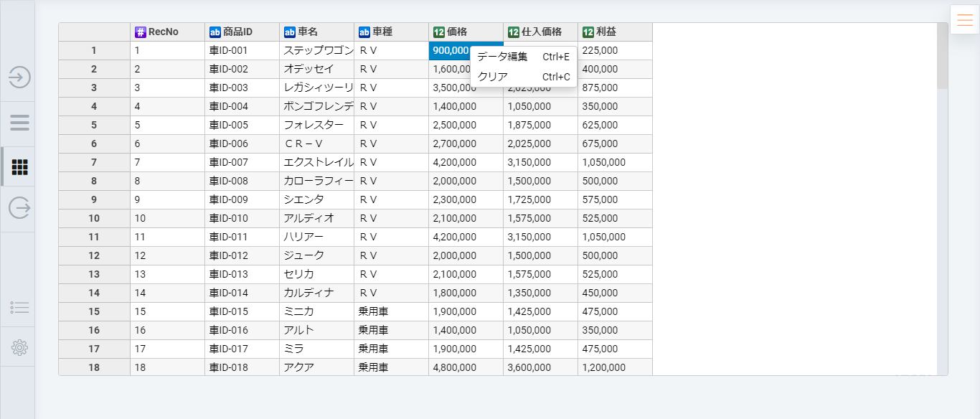Click the import arrow icon in sidebar
This screenshot has width=980, height=419.
[x=19, y=77]
